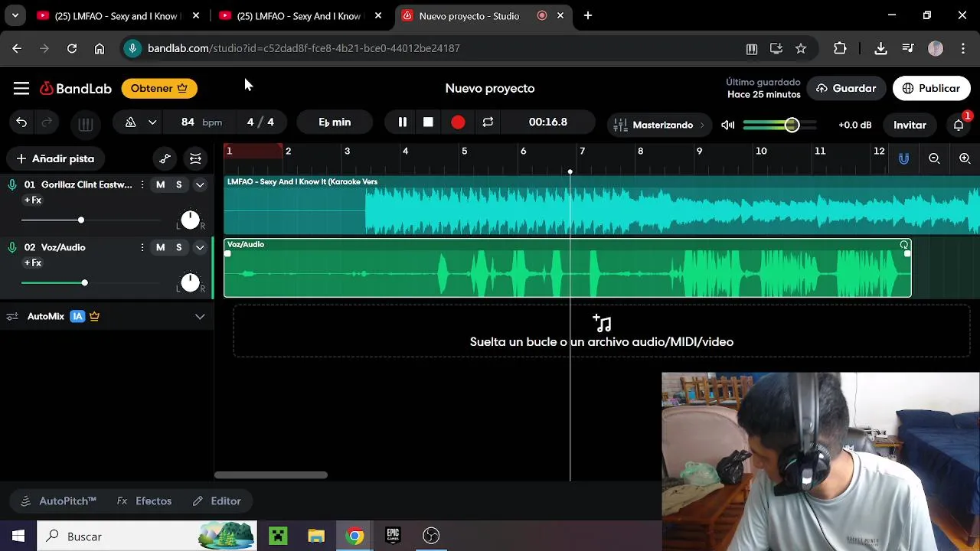
Task: Switch to second LMFAO YouTube tab
Action: click(300, 16)
